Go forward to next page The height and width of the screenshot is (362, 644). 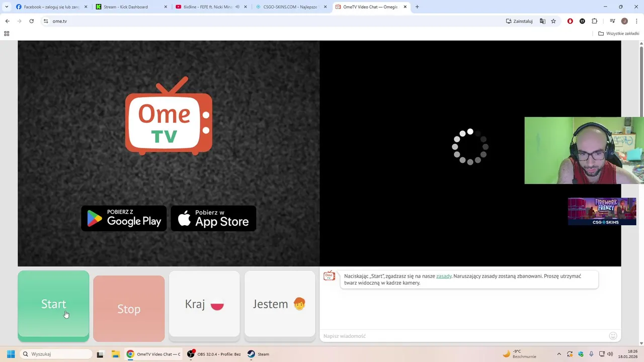pyautogui.click(x=19, y=21)
